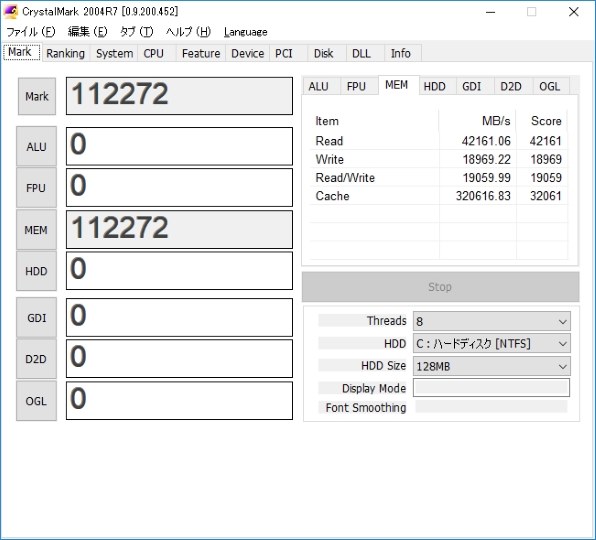Click the Mark benchmark button

pyautogui.click(x=37, y=96)
